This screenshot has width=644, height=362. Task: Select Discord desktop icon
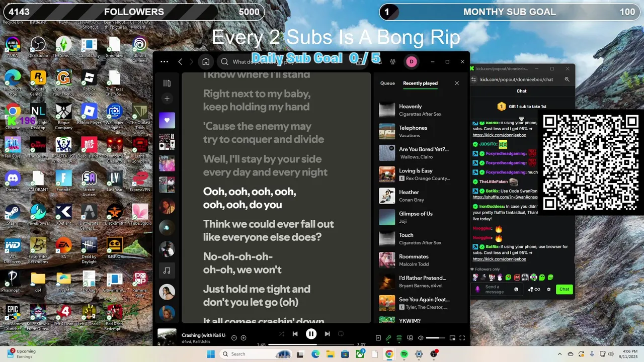13,181
